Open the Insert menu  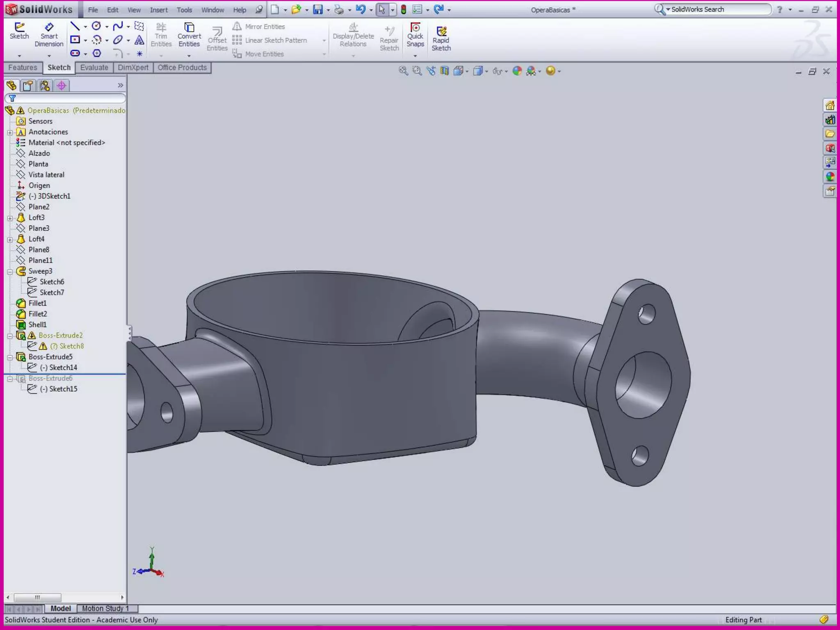click(x=158, y=10)
